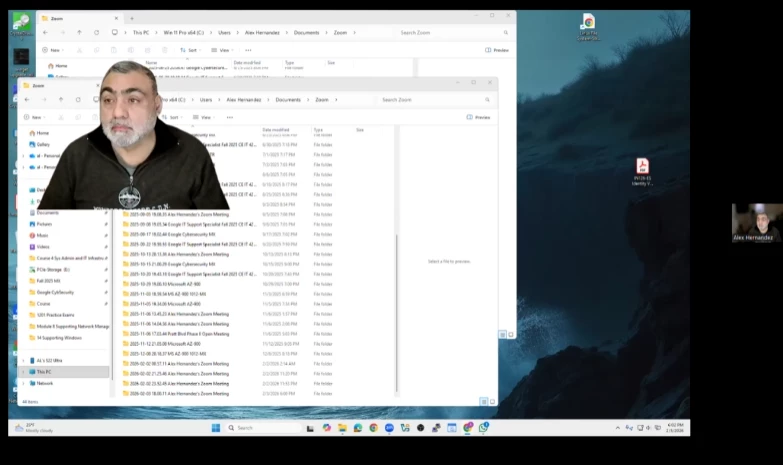Select the Alex Hernandez participant video thumbnail

(x=757, y=223)
